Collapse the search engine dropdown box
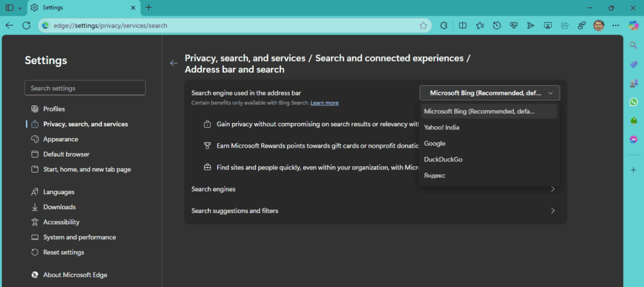This screenshot has height=287, width=644. point(489,93)
